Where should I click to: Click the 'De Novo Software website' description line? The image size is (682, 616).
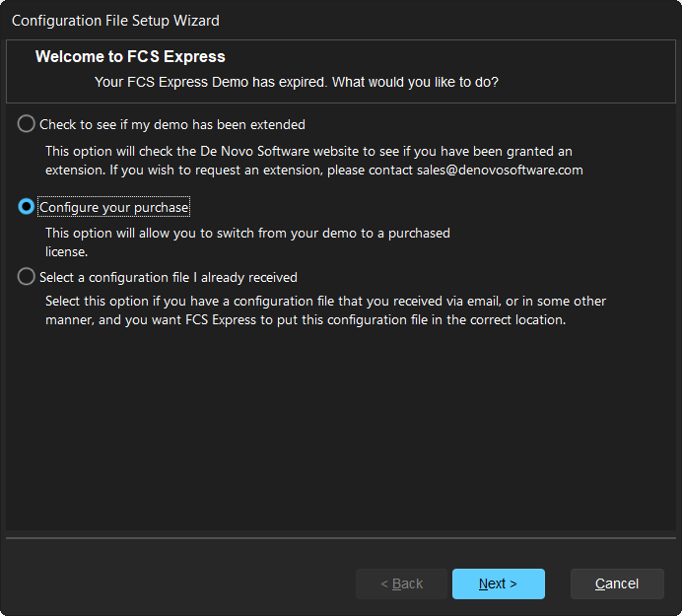click(308, 151)
